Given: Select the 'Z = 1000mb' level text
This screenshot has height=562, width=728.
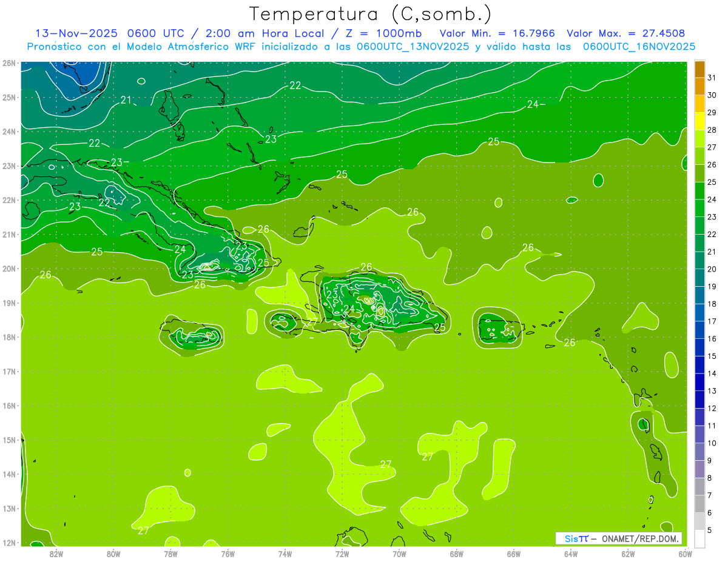Looking at the screenshot, I should [383, 33].
